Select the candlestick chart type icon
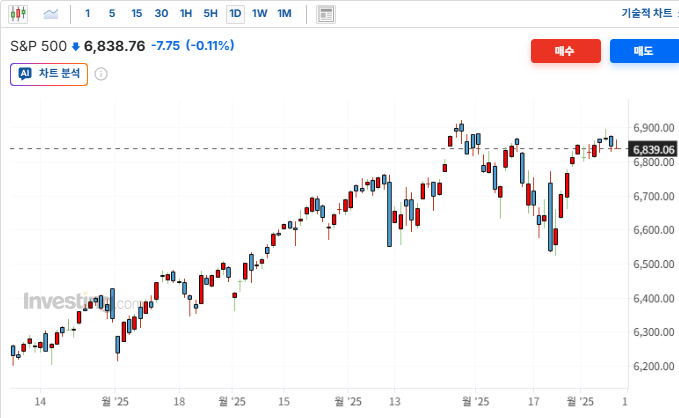Viewport: 679px width, 418px height. [x=18, y=14]
